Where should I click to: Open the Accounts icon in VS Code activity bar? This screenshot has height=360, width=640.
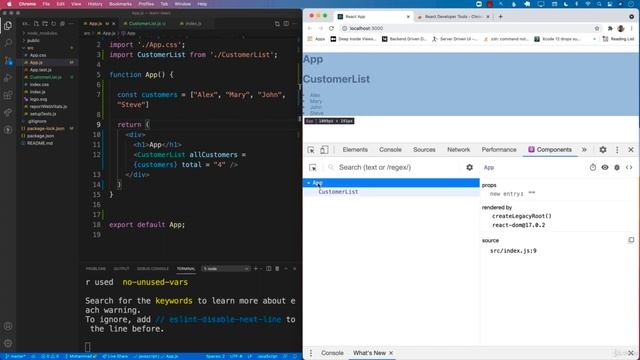(x=8, y=326)
